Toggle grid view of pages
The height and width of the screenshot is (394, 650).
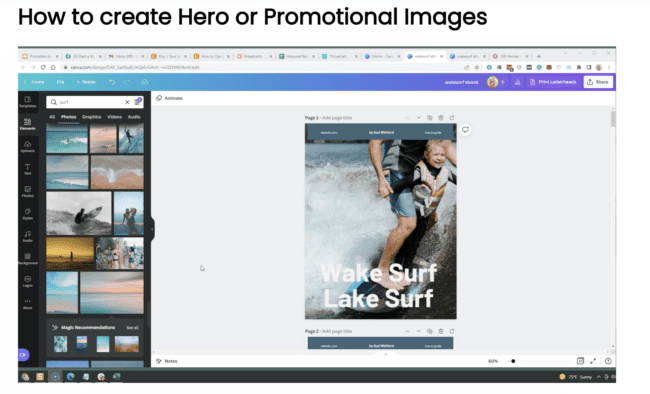tap(580, 361)
